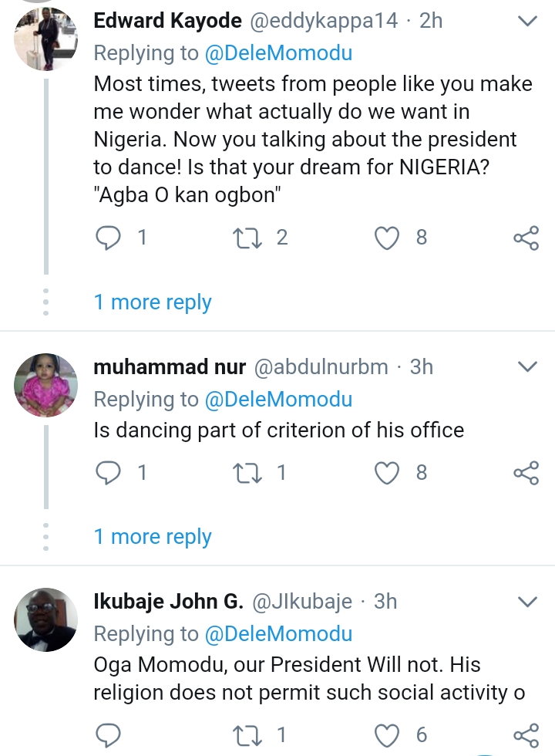Share Ikubaje John G.'s tweet

[x=526, y=735]
